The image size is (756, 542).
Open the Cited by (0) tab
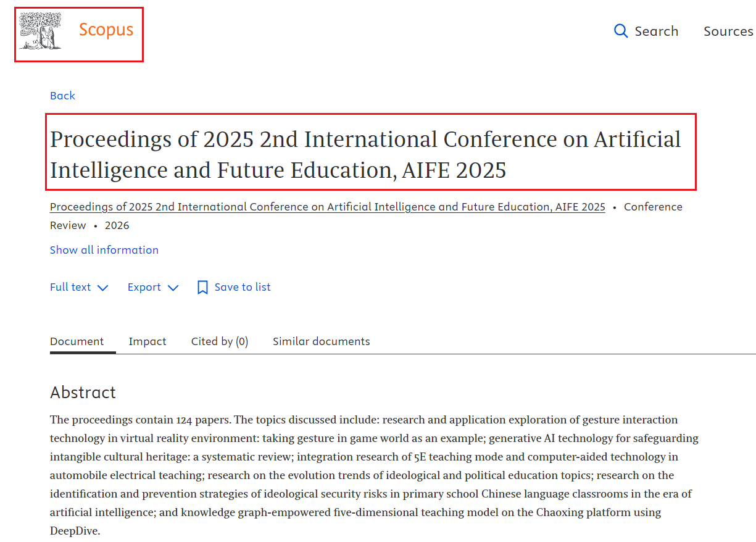coord(219,341)
